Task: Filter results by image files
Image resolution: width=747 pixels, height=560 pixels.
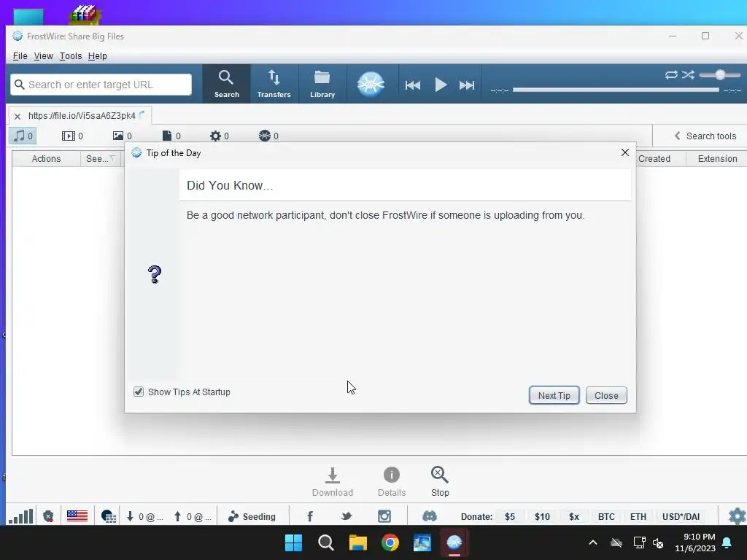Action: [x=123, y=136]
